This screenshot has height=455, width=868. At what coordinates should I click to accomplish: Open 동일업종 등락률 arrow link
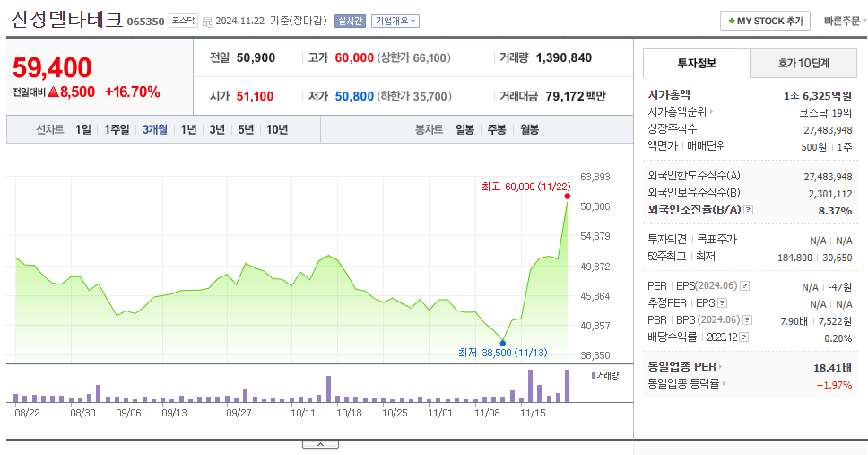[x=724, y=383]
